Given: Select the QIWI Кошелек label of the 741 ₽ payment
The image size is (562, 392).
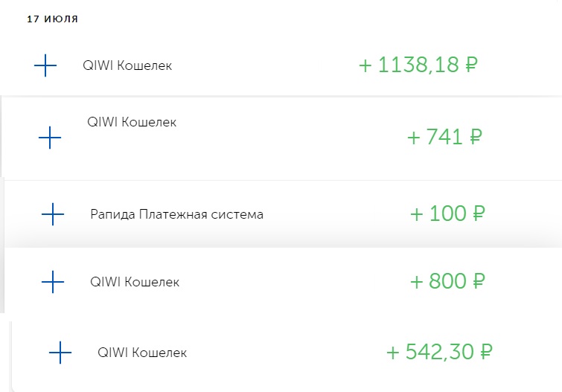Looking at the screenshot, I should [132, 122].
